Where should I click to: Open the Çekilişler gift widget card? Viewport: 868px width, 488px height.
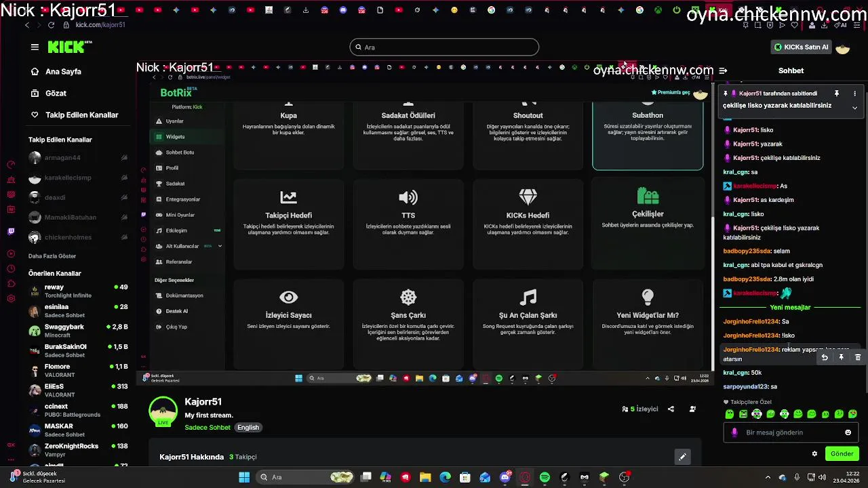coord(648,224)
